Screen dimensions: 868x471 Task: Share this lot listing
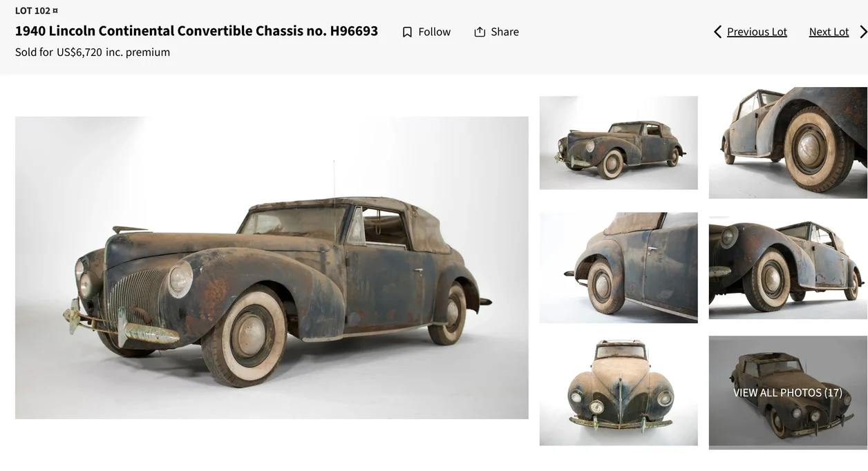click(496, 32)
